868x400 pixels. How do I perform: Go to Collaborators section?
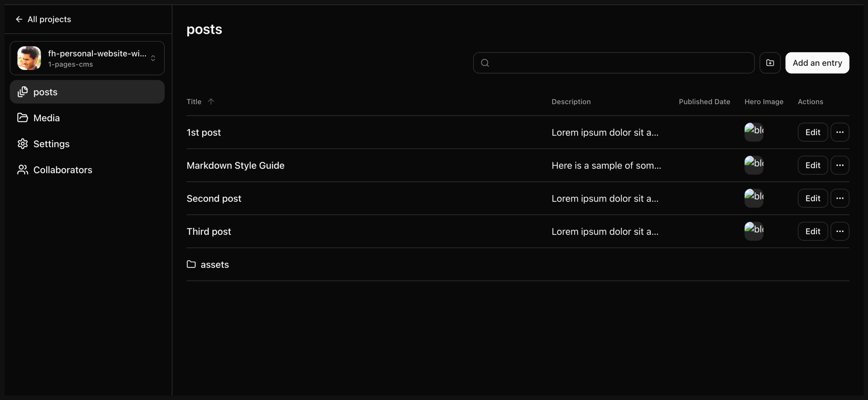coord(62,170)
